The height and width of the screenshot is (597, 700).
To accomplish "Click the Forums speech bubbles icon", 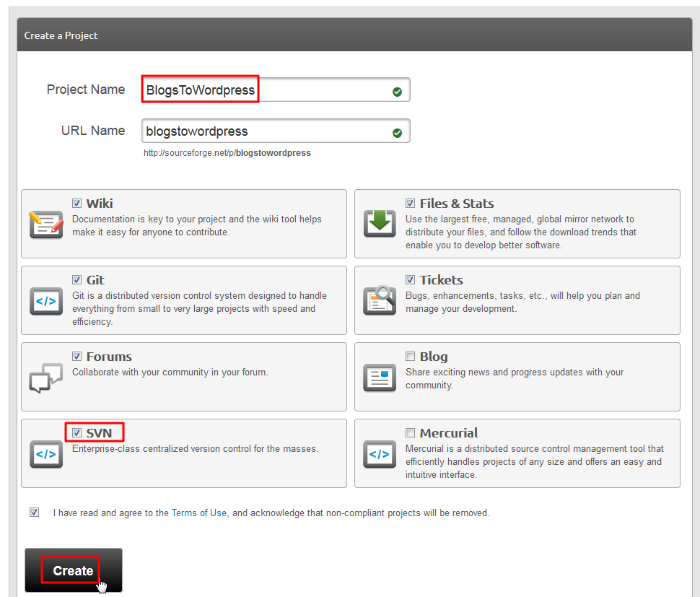I will [x=46, y=378].
